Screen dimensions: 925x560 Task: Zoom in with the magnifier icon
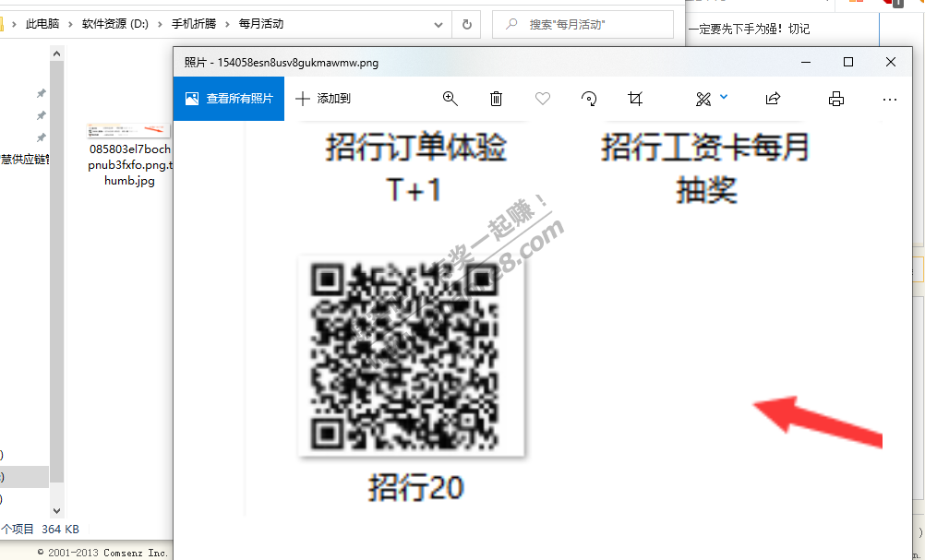pyautogui.click(x=450, y=99)
